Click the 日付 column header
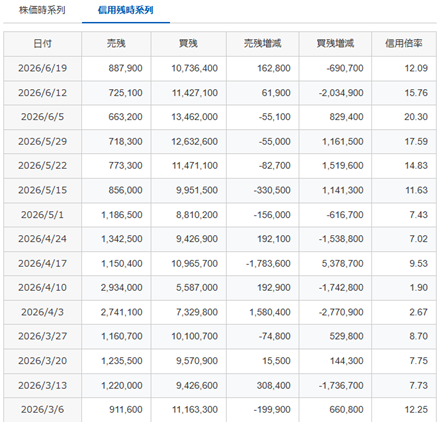 (x=42, y=44)
